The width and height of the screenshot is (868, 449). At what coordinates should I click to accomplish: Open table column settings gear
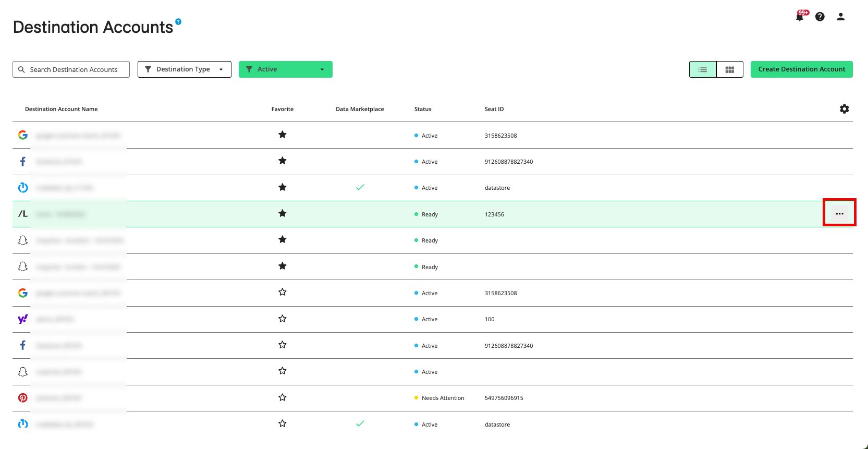point(844,109)
